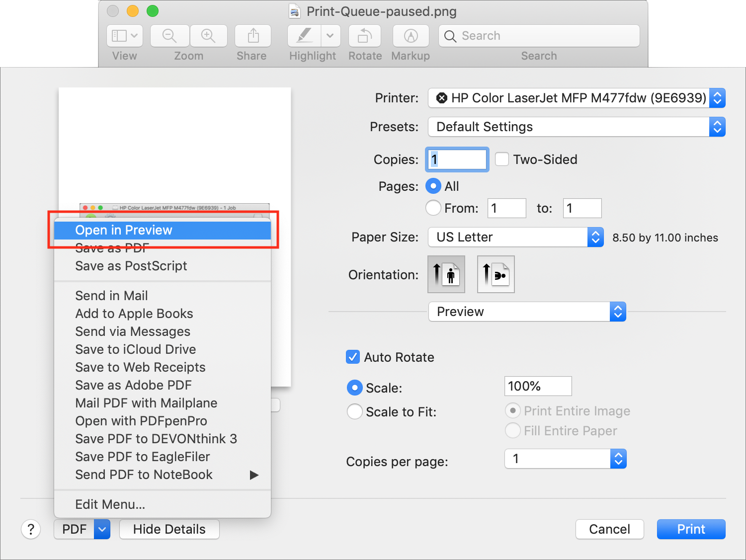Choose Save as PostScript menu item

pos(163,266)
